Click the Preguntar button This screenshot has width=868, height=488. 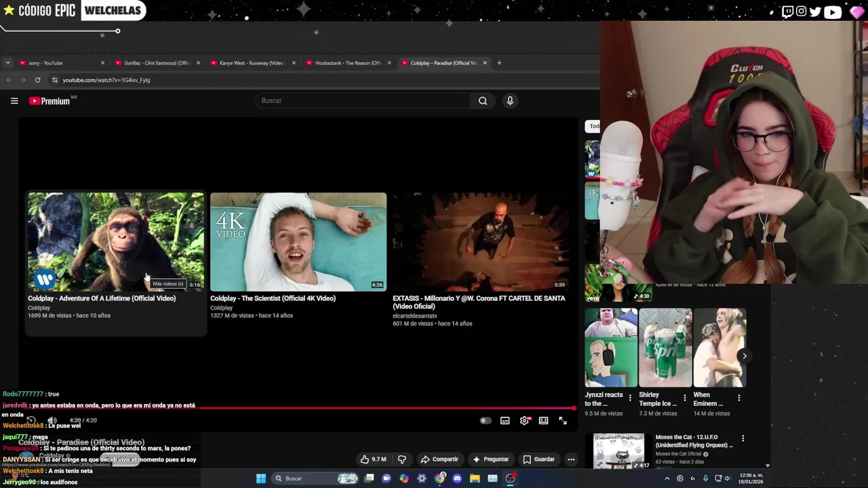(490, 460)
